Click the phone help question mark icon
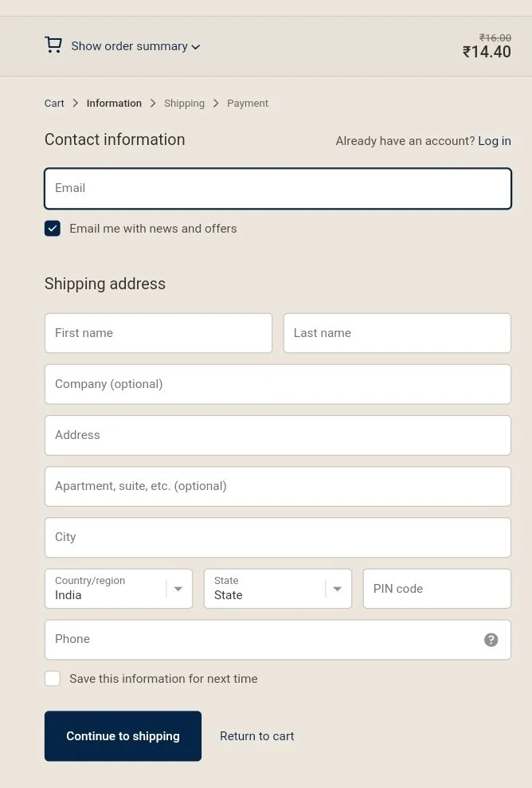This screenshot has height=788, width=532. click(491, 639)
